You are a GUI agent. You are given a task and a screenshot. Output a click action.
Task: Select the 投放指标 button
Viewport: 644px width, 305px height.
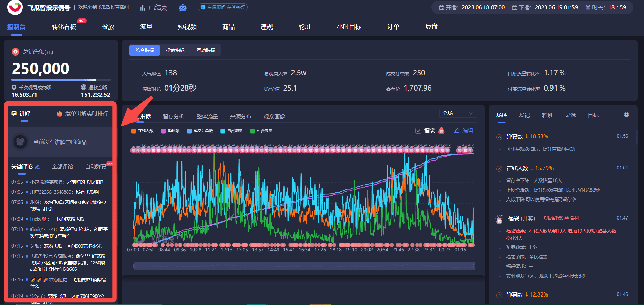tap(175, 50)
